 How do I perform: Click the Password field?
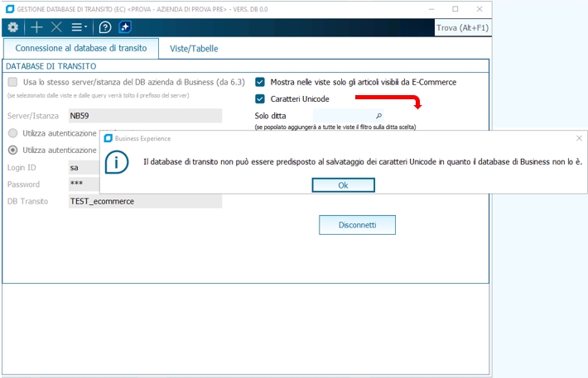[x=84, y=184]
